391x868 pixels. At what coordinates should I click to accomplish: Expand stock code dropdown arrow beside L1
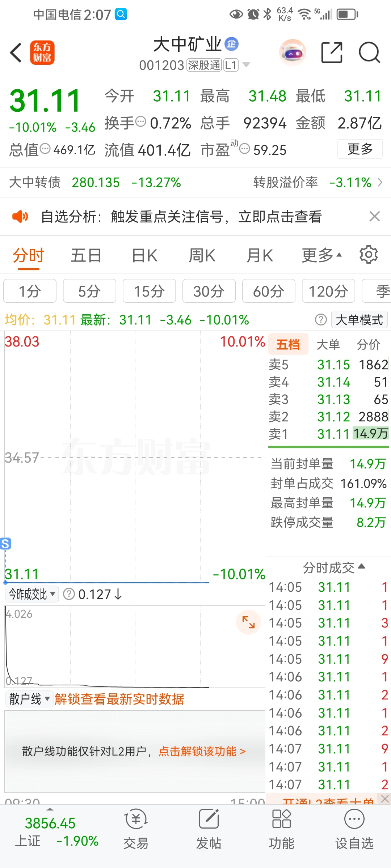(246, 65)
